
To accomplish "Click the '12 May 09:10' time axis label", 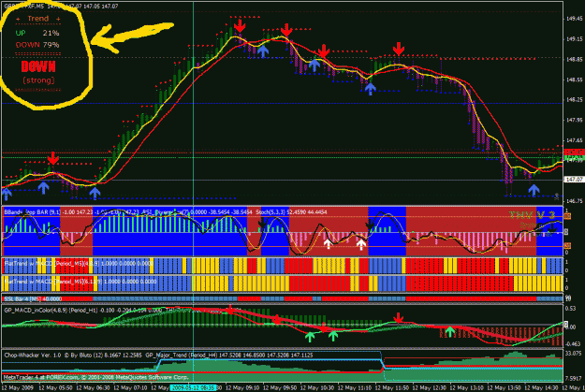I will click(x=242, y=388).
